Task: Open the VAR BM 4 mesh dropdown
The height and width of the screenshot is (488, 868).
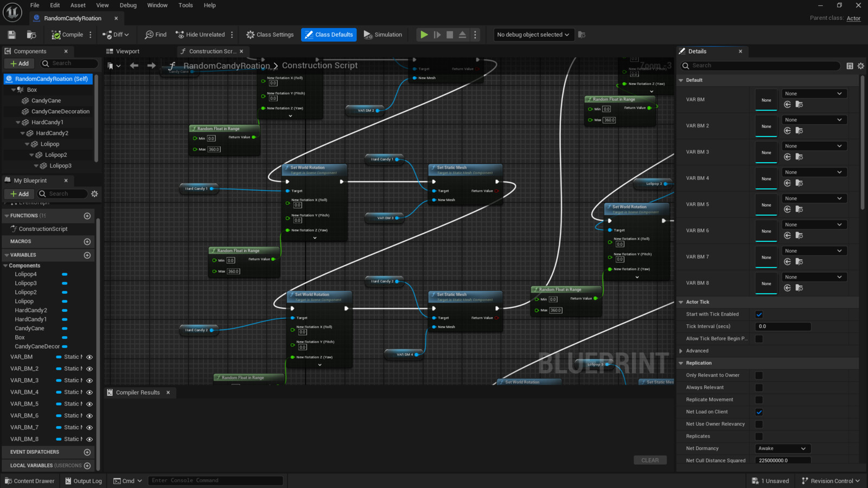Action: click(x=814, y=172)
